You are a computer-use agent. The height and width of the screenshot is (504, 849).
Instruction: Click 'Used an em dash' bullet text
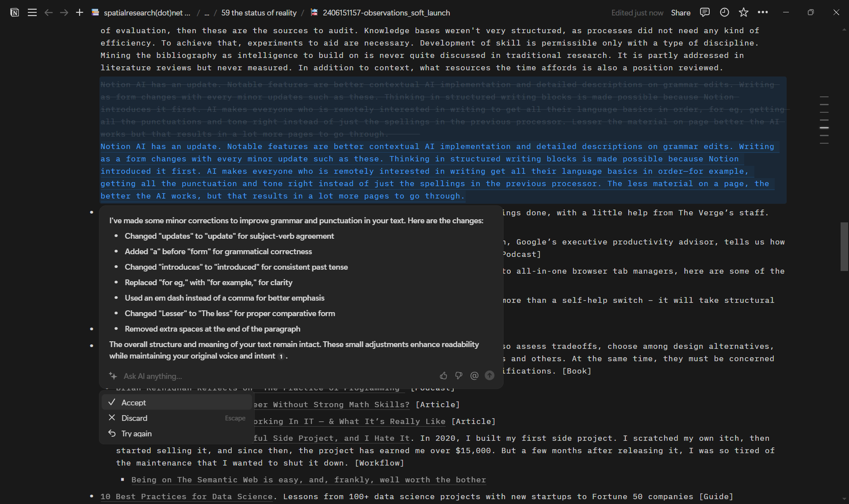(225, 298)
